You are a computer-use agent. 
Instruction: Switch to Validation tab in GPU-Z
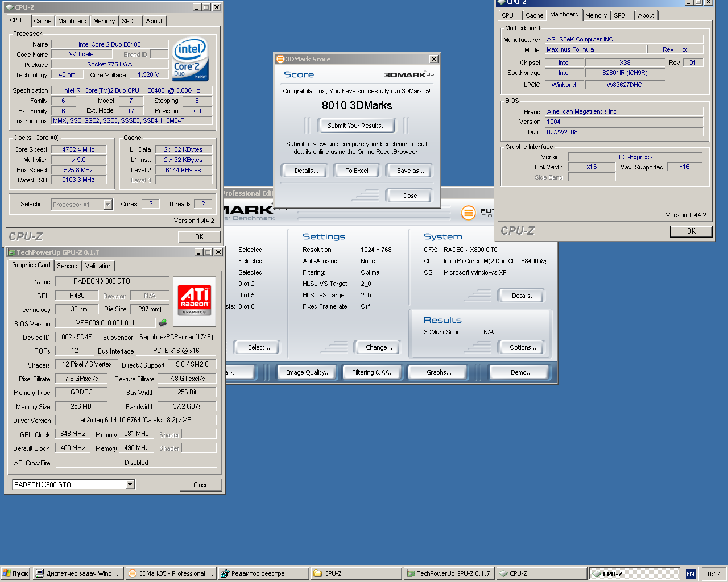pyautogui.click(x=98, y=266)
